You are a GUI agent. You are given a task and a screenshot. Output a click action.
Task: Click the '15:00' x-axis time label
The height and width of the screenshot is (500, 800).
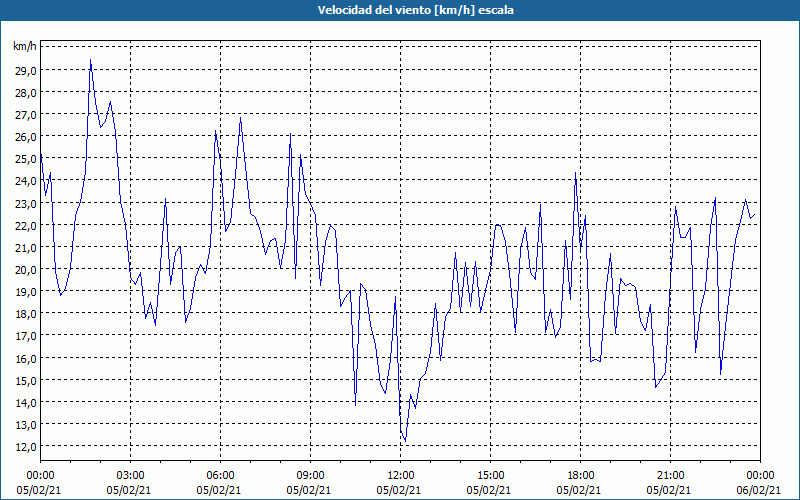[490, 476]
